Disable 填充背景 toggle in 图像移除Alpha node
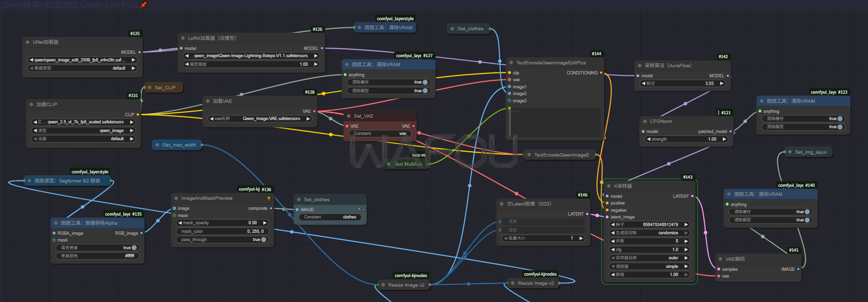The height and width of the screenshot is (302, 868). coord(134,248)
